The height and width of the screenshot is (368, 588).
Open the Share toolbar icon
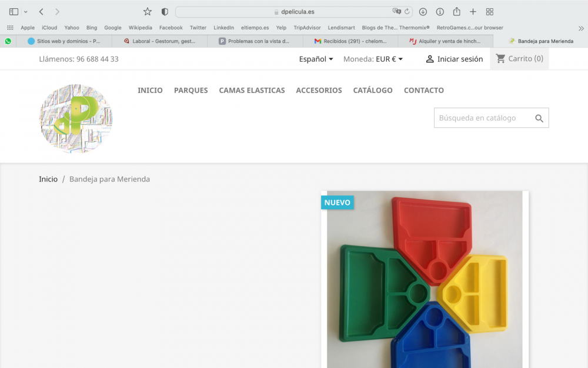456,11
